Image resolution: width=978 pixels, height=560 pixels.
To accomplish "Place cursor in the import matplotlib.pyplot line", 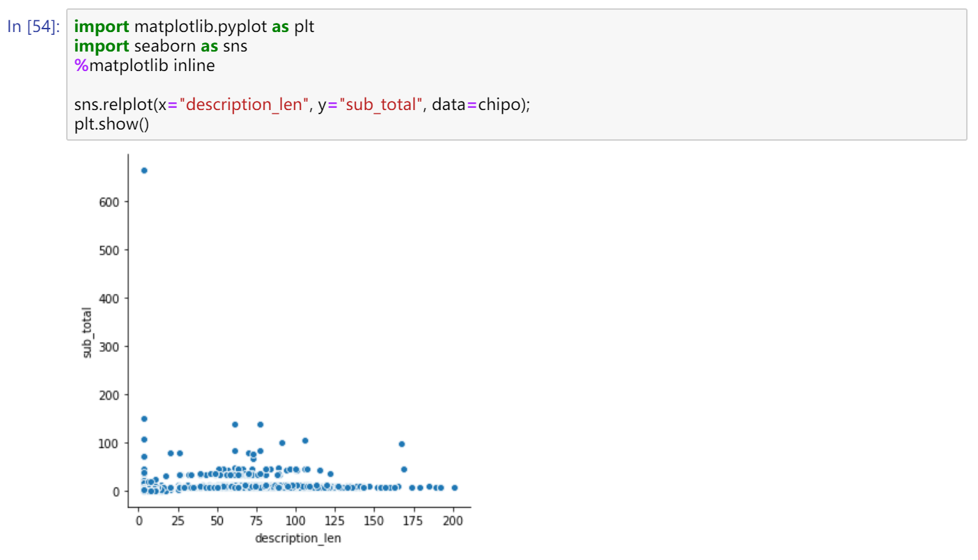I will coord(194,27).
